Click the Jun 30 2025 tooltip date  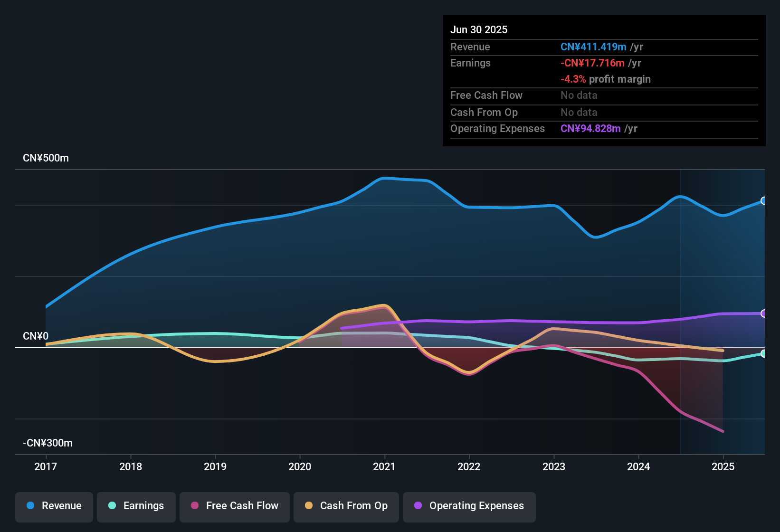[x=479, y=29]
